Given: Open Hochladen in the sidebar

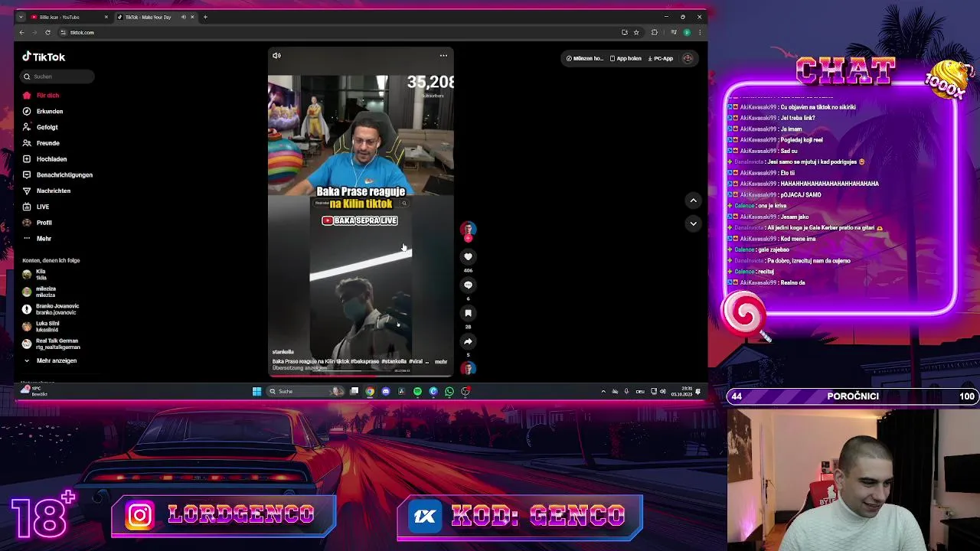Looking at the screenshot, I should [x=44, y=159].
